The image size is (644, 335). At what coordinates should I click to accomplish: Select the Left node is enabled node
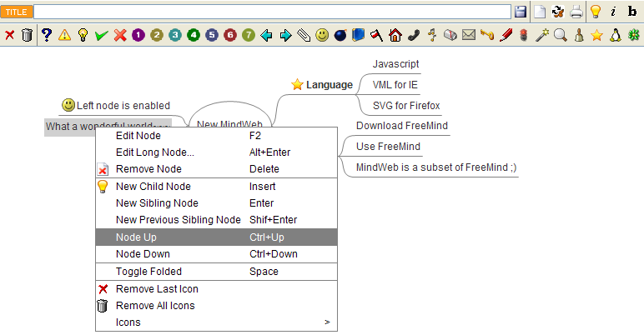(x=116, y=106)
